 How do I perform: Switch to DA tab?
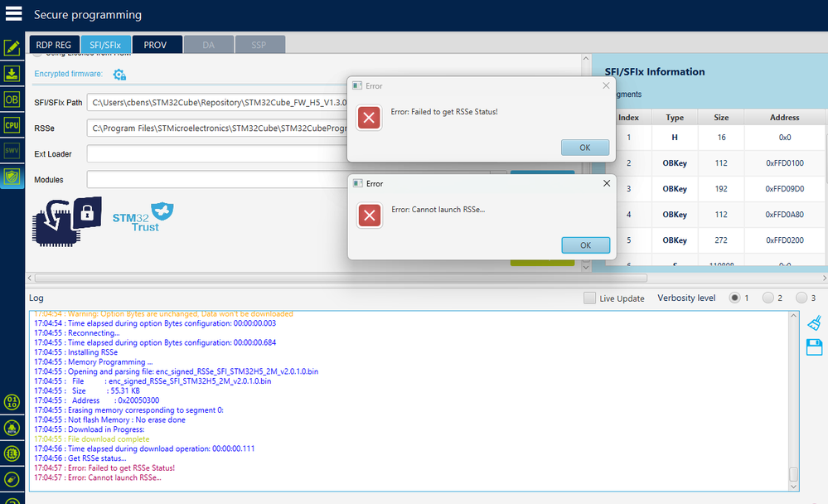(x=209, y=45)
